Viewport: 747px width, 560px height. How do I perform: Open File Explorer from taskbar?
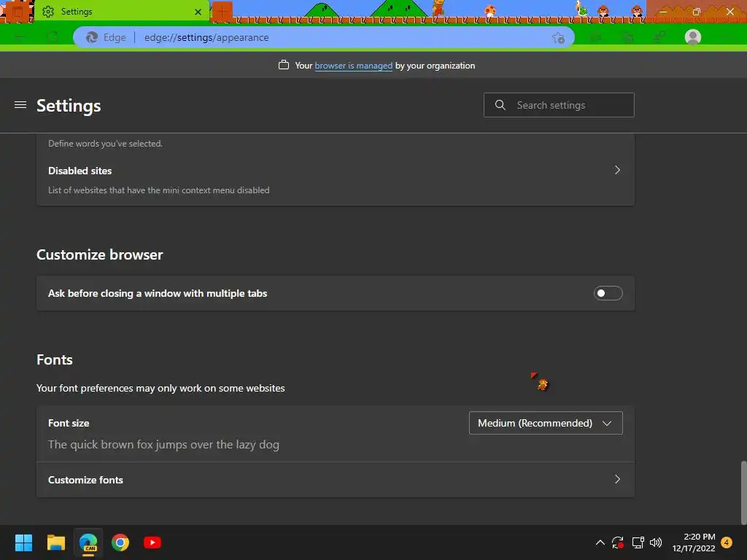55,542
